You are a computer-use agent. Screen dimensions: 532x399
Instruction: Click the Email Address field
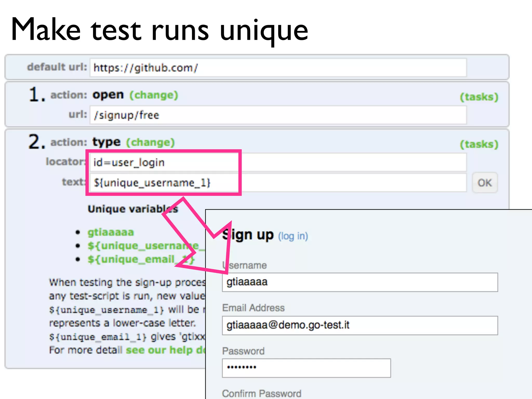[x=360, y=325]
